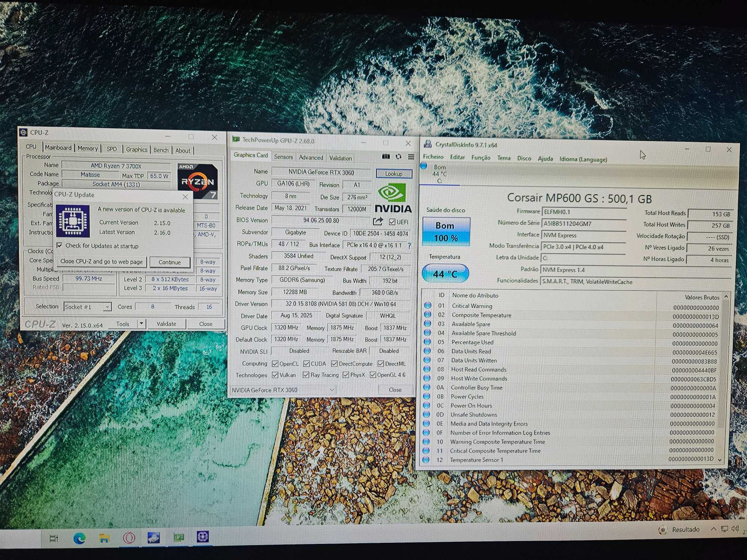This screenshot has width=747, height=560.
Task: Switch to the Mainboard tab in CPU-Z
Action: [x=58, y=147]
